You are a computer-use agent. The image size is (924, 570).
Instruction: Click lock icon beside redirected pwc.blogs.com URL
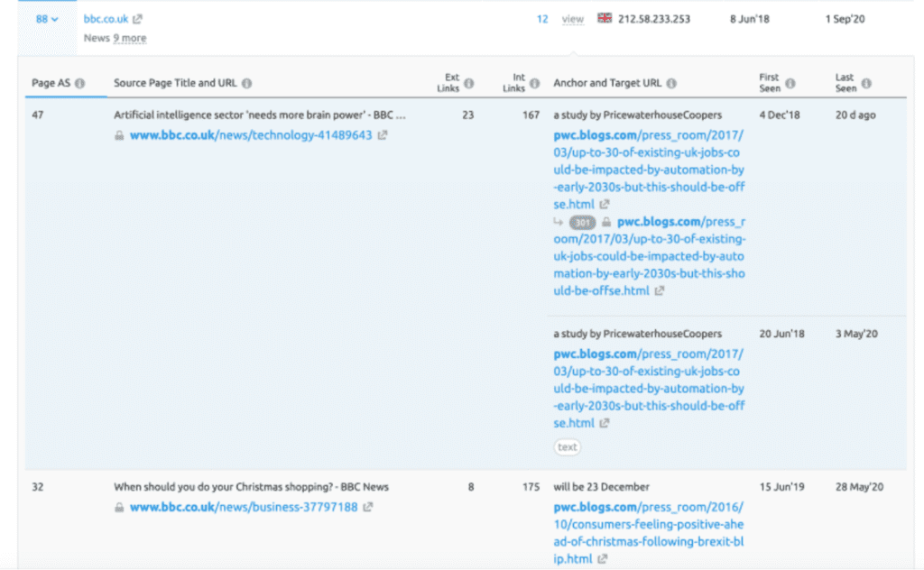point(605,222)
